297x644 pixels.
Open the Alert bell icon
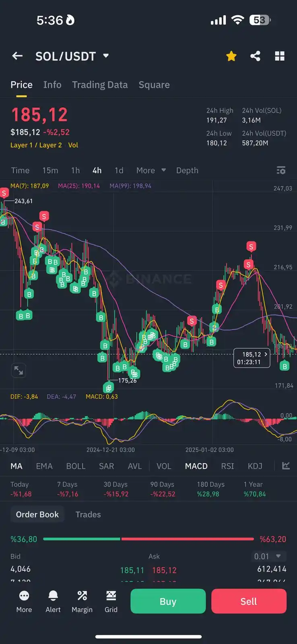click(53, 601)
